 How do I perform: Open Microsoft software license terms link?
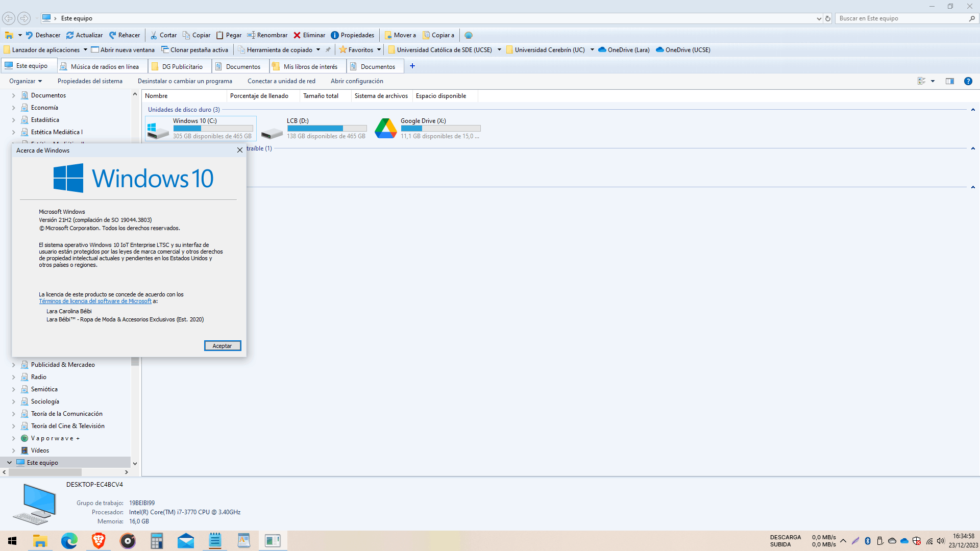click(95, 302)
